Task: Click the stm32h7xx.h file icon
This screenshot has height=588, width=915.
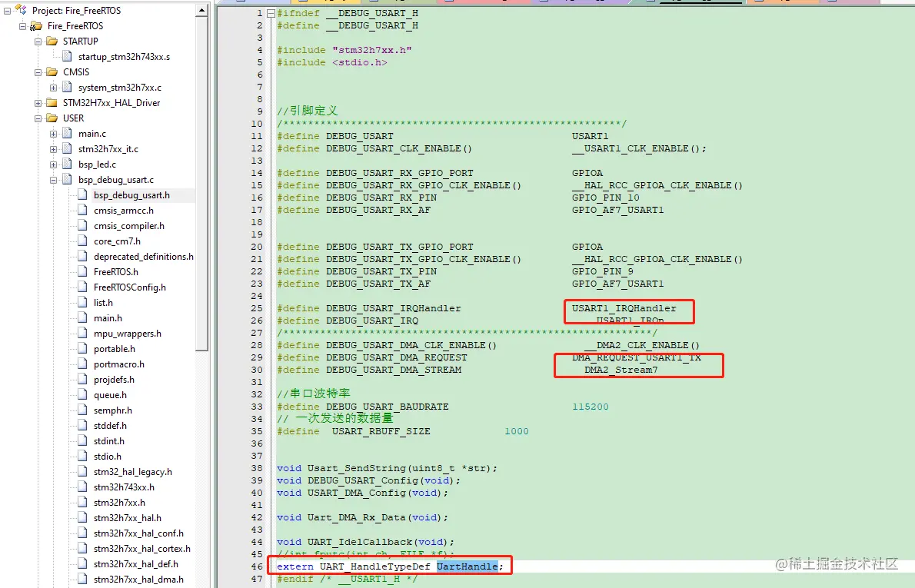Action: pyautogui.click(x=82, y=502)
